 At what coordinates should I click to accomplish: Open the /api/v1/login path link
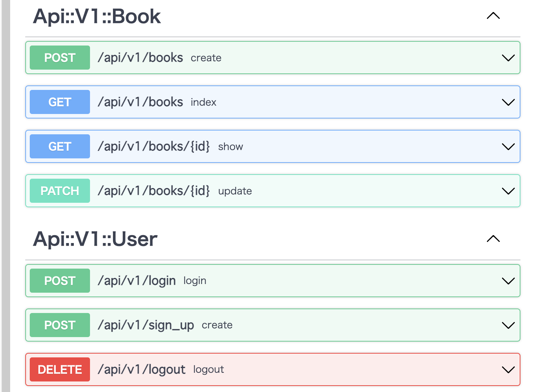click(x=137, y=281)
